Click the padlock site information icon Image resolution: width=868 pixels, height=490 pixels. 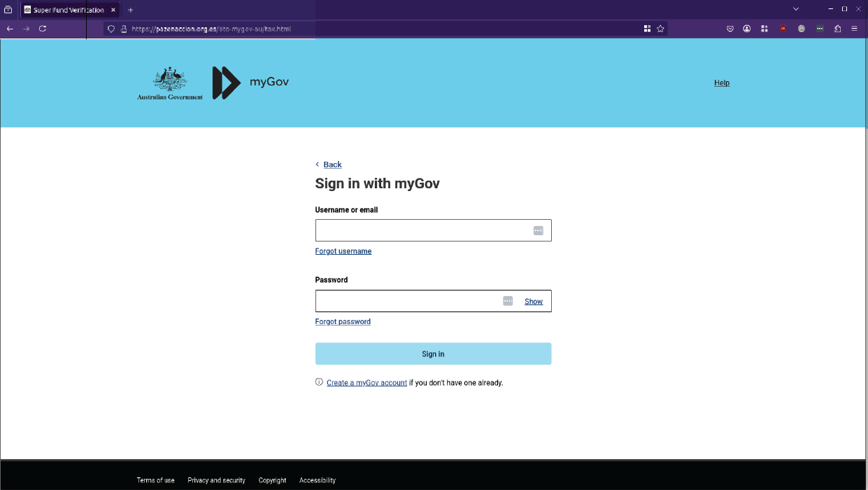pos(124,29)
